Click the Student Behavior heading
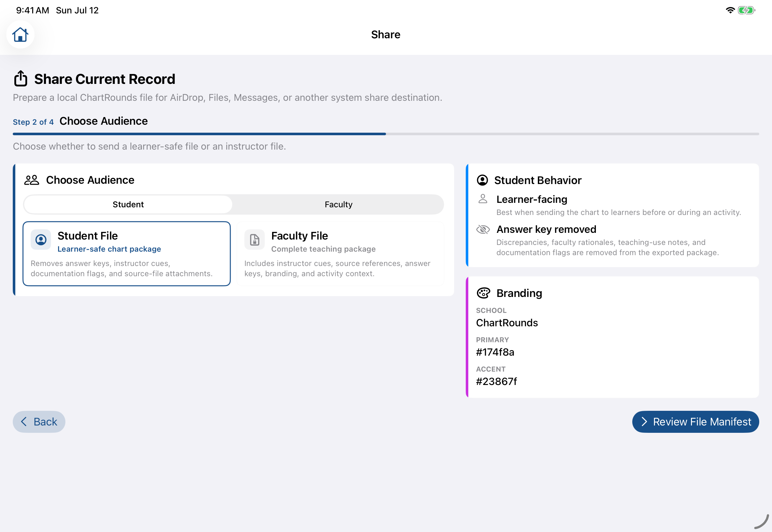Viewport: 772px width, 532px height. click(538, 180)
